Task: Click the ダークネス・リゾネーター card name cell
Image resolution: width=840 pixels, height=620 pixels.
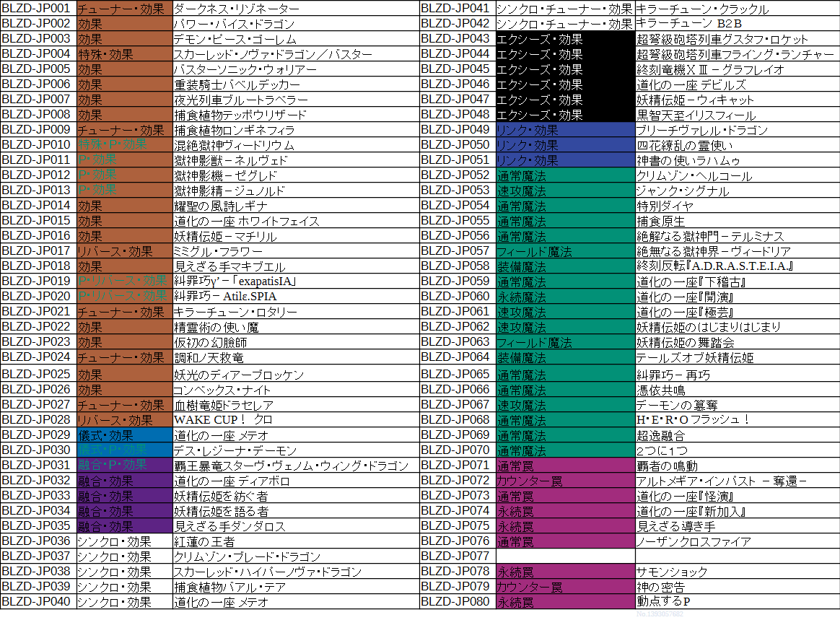Action: (296, 9)
